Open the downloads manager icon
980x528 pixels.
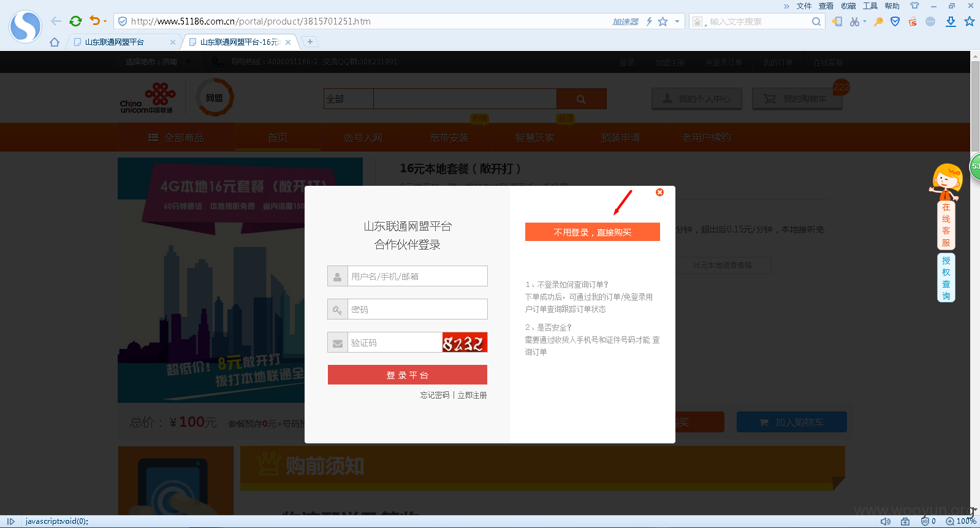tap(951, 21)
